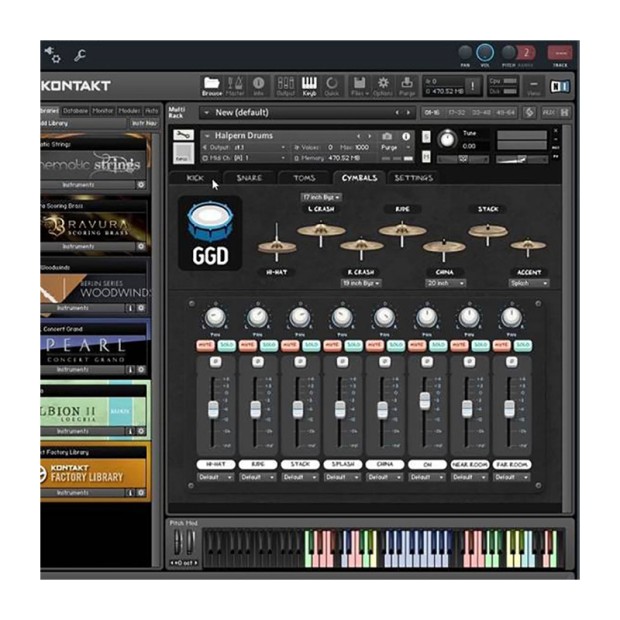Open the L Crash 17 inch dropdown
Viewport: 620px width, 620px height.
tap(321, 197)
